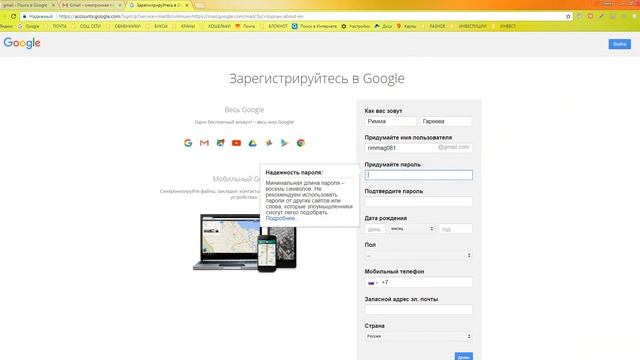Screen dimensions: 640x360
Task: Click the Зарегистрируйтесь в Google title
Action: click(x=317, y=78)
